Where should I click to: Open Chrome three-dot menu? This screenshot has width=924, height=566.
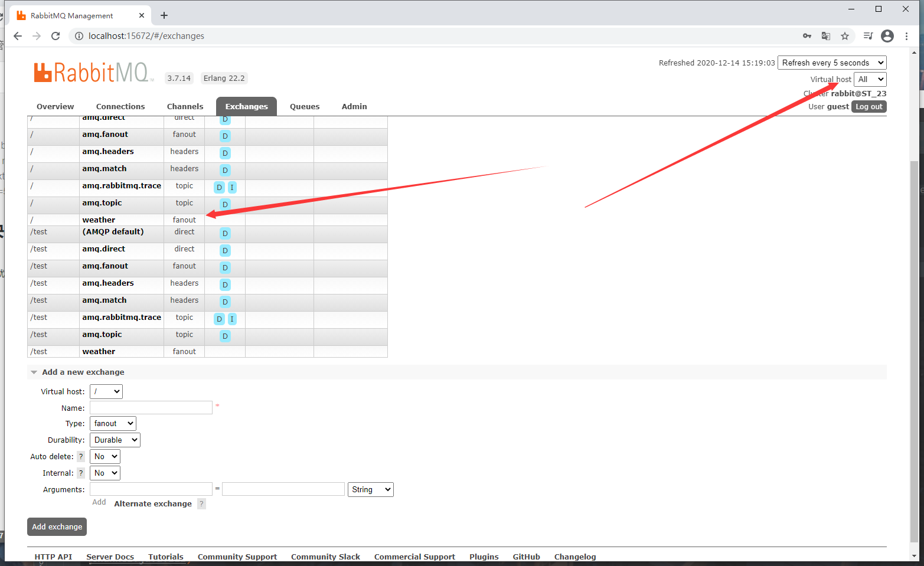[x=906, y=36]
